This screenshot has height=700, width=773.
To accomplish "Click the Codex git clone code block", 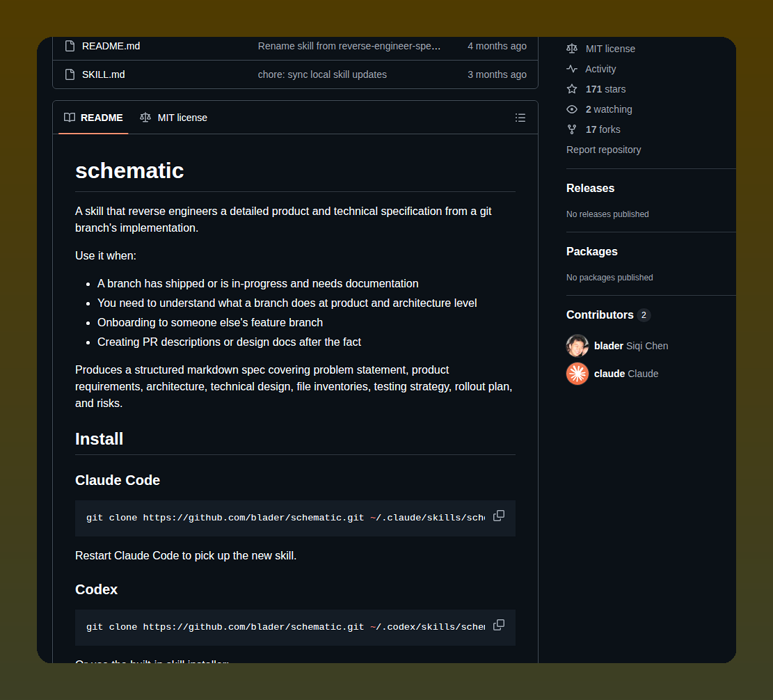I will pyautogui.click(x=295, y=628).
